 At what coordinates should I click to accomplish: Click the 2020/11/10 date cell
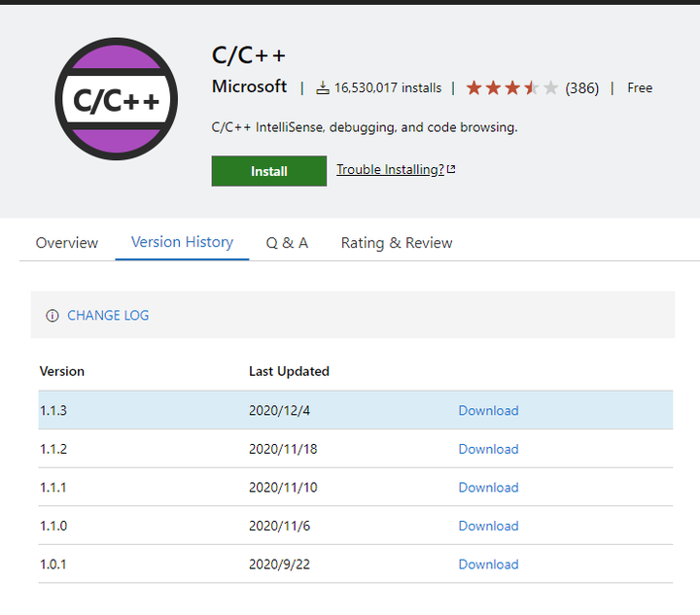click(x=283, y=487)
